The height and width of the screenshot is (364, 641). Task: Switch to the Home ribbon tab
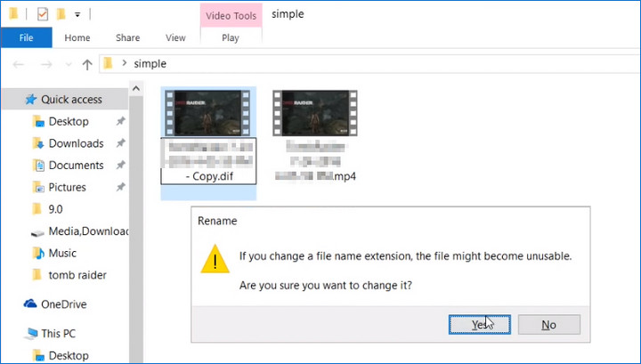77,37
